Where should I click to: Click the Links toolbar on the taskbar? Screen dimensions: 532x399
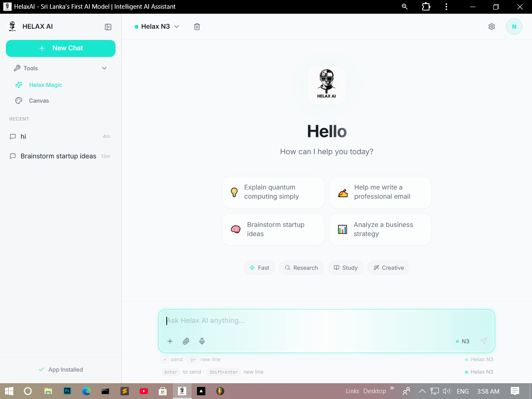pyautogui.click(x=352, y=391)
